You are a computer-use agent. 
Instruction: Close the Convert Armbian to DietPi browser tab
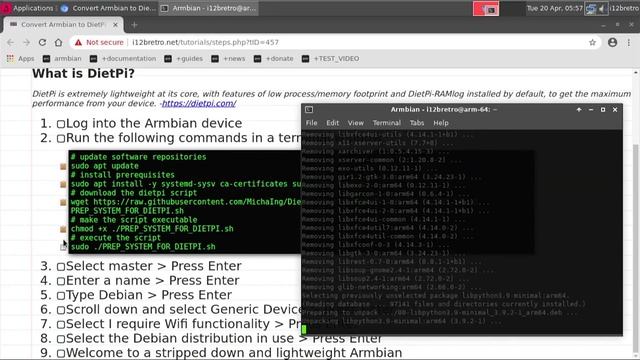(116, 25)
